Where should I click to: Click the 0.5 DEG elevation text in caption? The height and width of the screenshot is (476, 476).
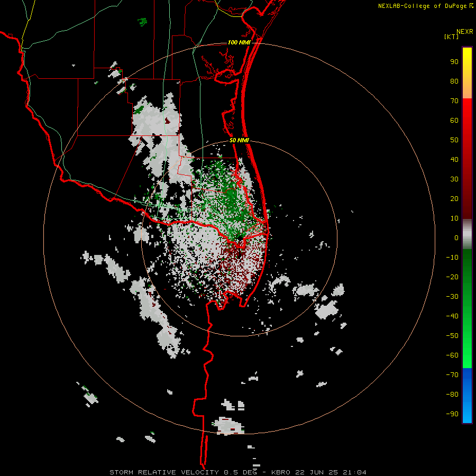click(240, 472)
